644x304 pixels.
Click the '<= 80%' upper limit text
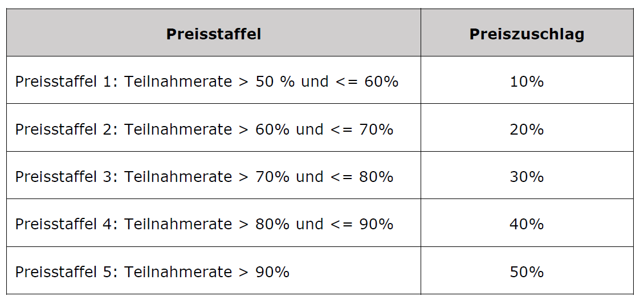coord(361,177)
